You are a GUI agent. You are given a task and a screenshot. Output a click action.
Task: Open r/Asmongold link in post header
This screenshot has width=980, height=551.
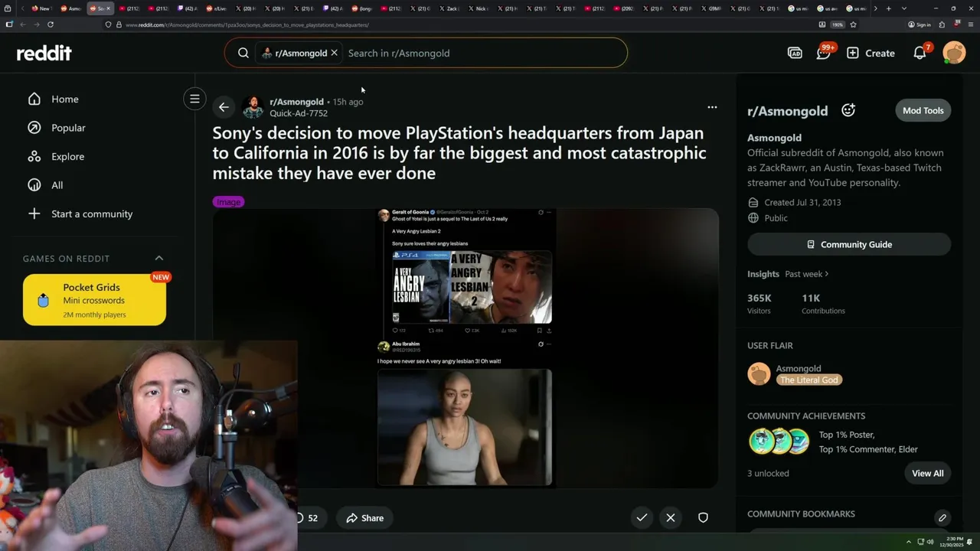point(296,102)
